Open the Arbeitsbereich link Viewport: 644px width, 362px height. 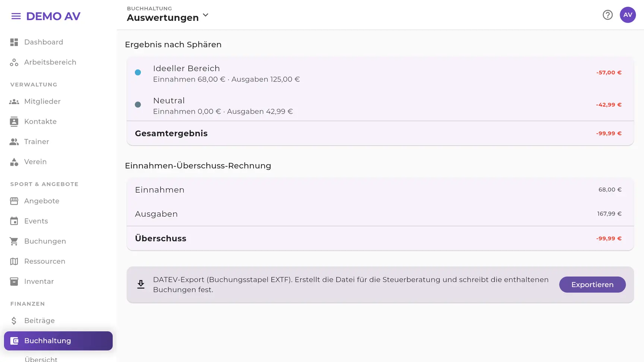(x=58, y=63)
